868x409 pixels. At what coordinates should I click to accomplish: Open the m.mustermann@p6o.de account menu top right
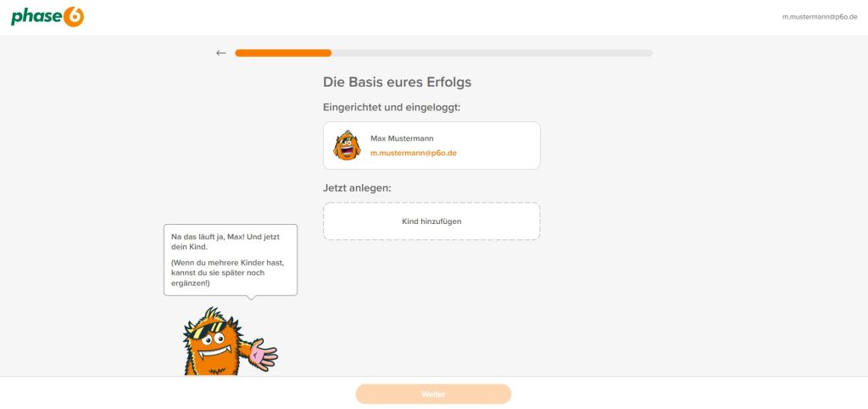[x=820, y=17]
